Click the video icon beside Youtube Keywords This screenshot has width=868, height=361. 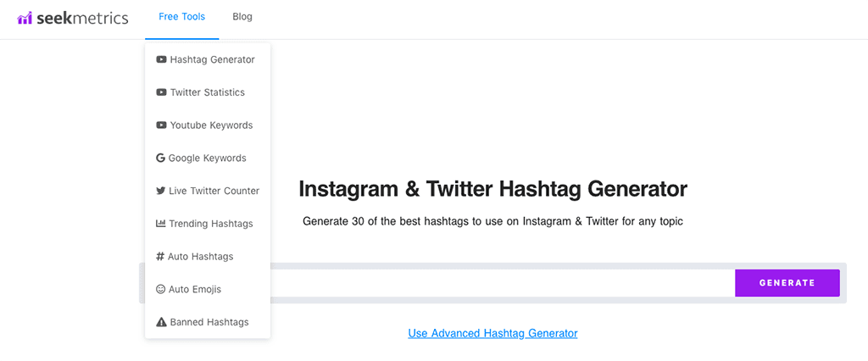pyautogui.click(x=161, y=125)
